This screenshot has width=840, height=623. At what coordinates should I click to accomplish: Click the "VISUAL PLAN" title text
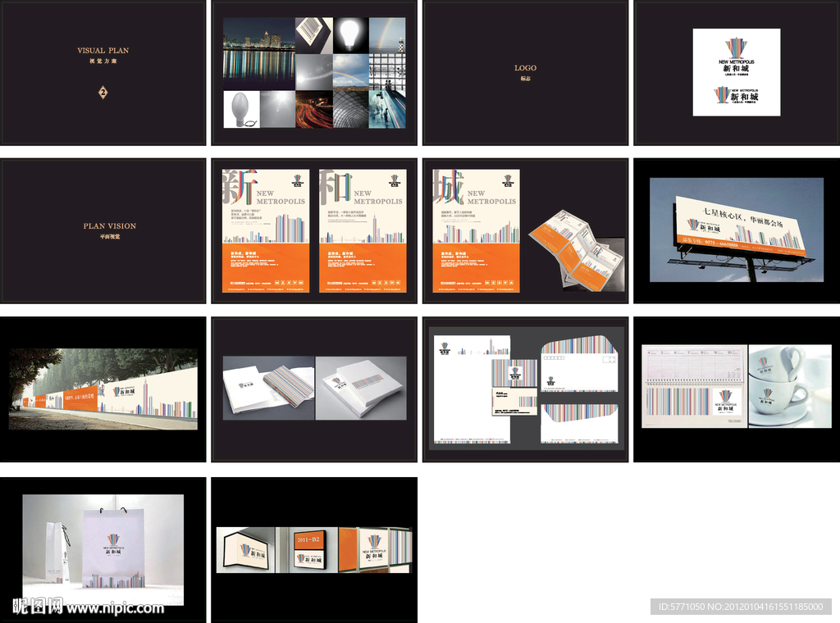(x=103, y=50)
